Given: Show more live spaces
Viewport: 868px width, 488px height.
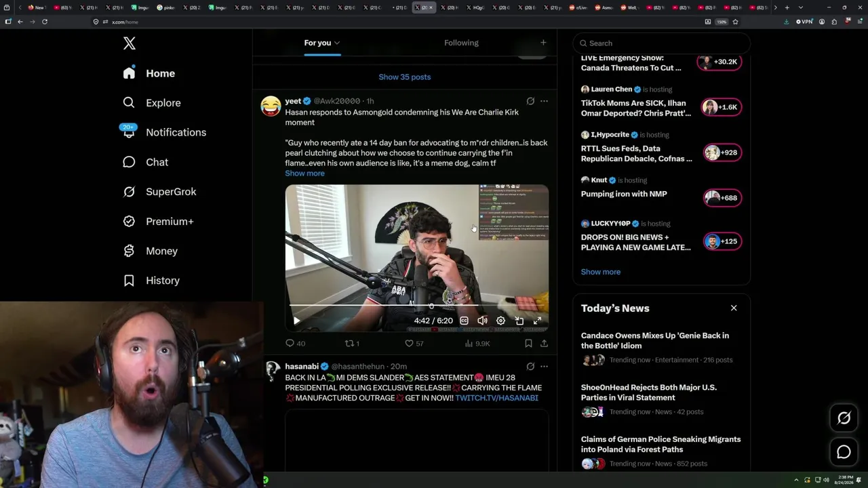Looking at the screenshot, I should click(601, 272).
